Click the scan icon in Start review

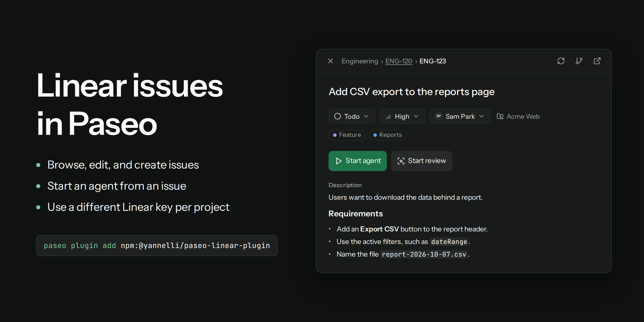[401, 161]
